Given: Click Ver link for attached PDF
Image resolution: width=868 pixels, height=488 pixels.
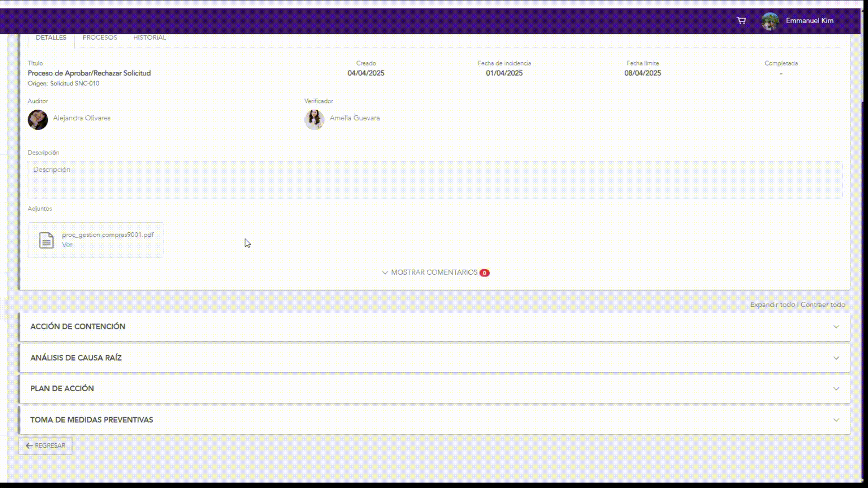Looking at the screenshot, I should (x=67, y=244).
